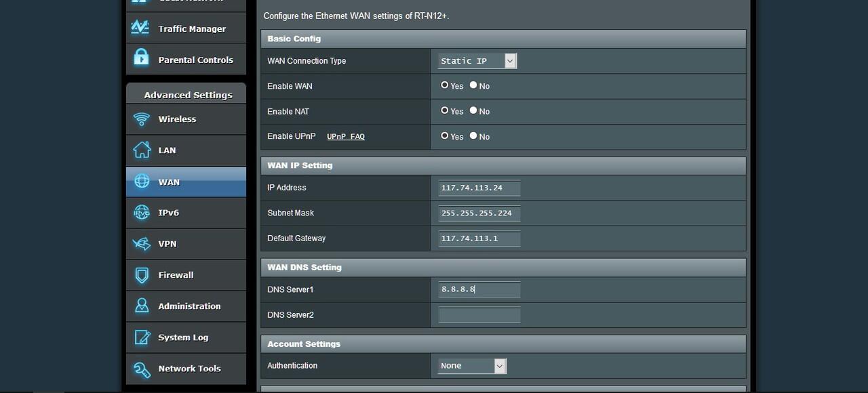This screenshot has width=868, height=393.
Task: Open the Network Tools page
Action: click(186, 369)
